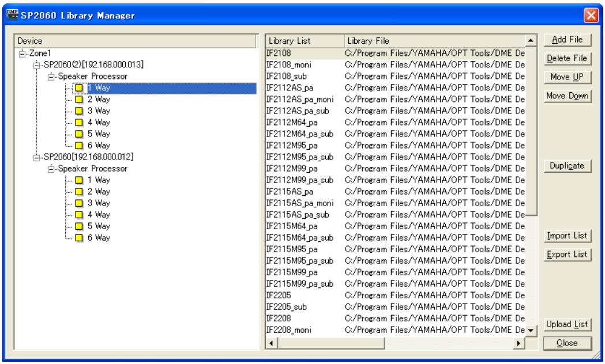Screen dimensions: 605x364
Task: Click the Move Down button
Action: pos(567,96)
